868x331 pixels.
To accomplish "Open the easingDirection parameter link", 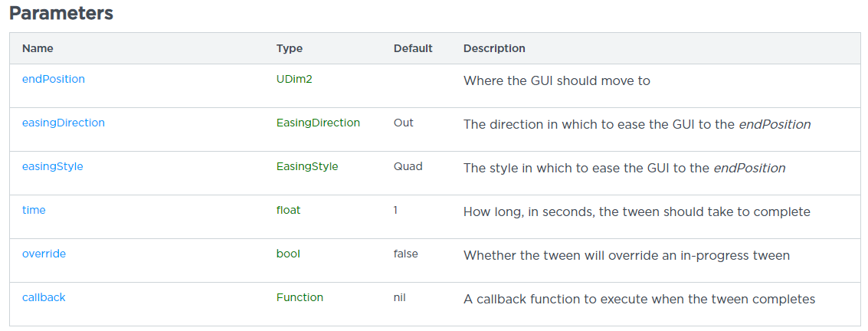I will (x=64, y=123).
